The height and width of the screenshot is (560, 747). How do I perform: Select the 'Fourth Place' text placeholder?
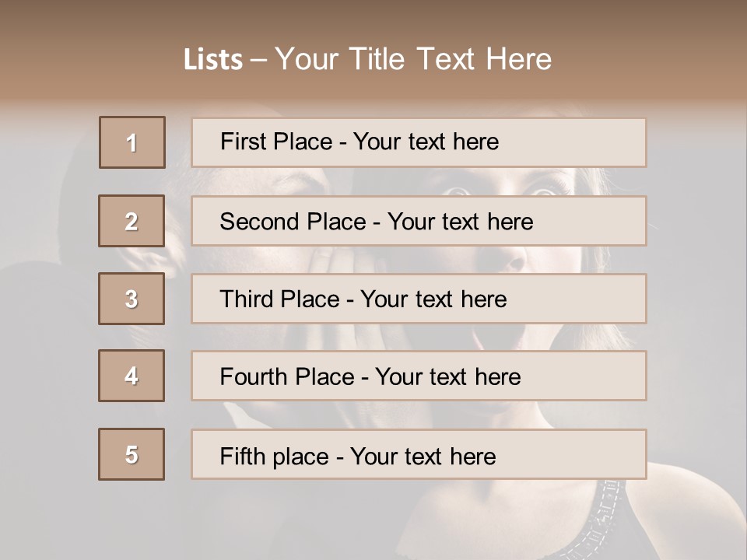tap(419, 376)
